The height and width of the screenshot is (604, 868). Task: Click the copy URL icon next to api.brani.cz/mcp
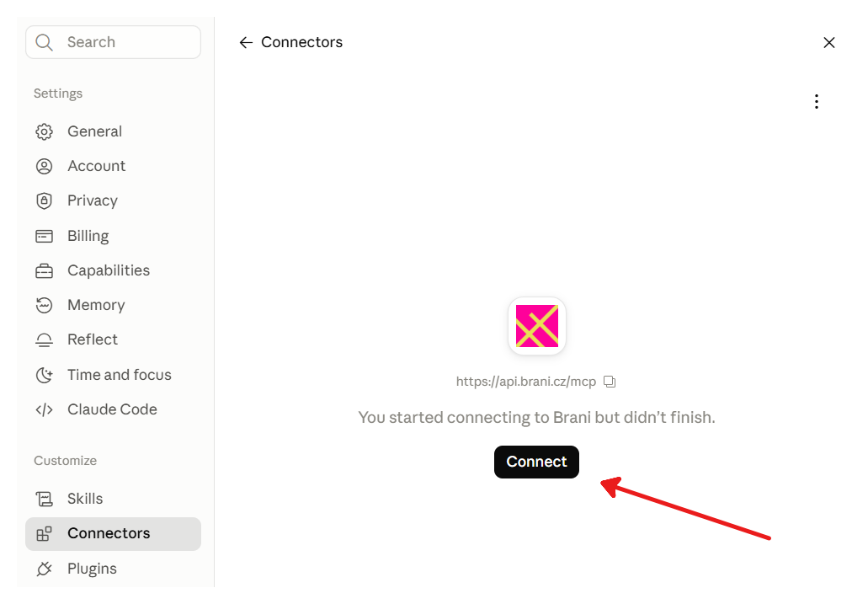tap(610, 382)
